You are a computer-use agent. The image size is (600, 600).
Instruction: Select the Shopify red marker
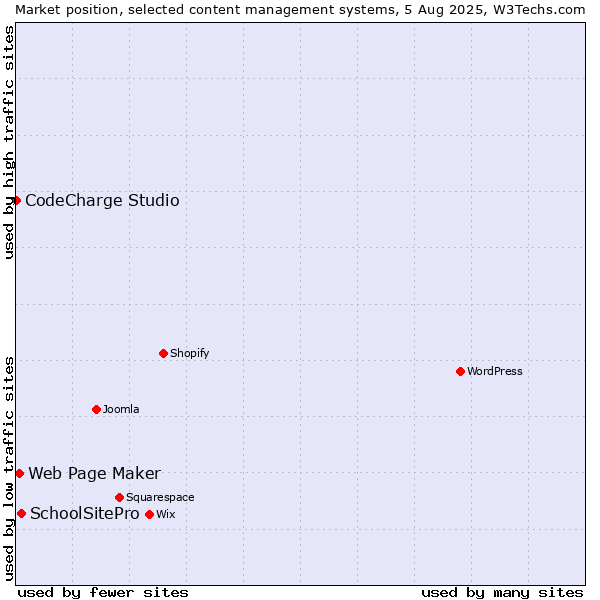click(x=163, y=353)
